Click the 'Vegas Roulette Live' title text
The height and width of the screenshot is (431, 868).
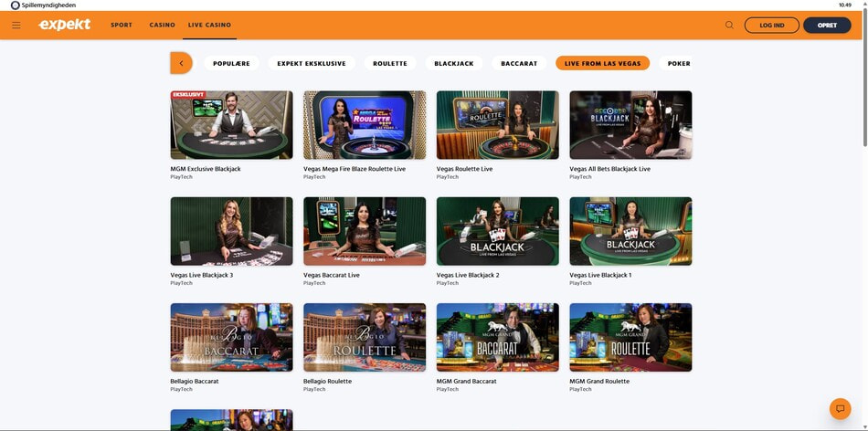tap(464, 169)
